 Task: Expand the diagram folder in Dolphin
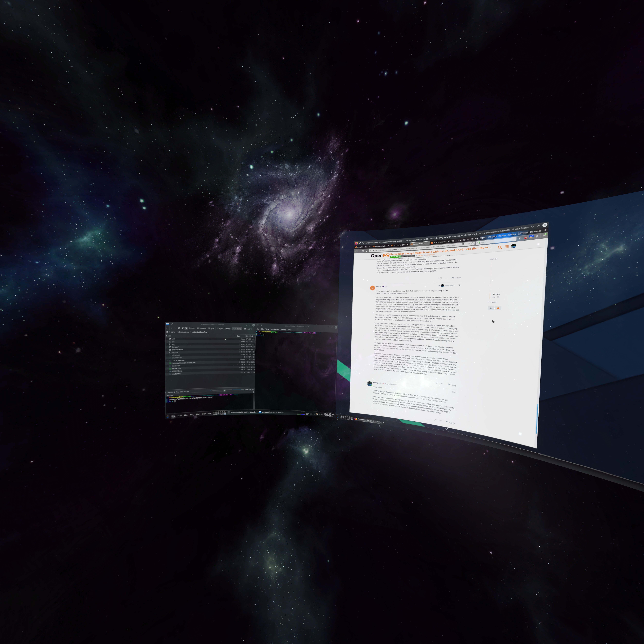tap(167, 347)
